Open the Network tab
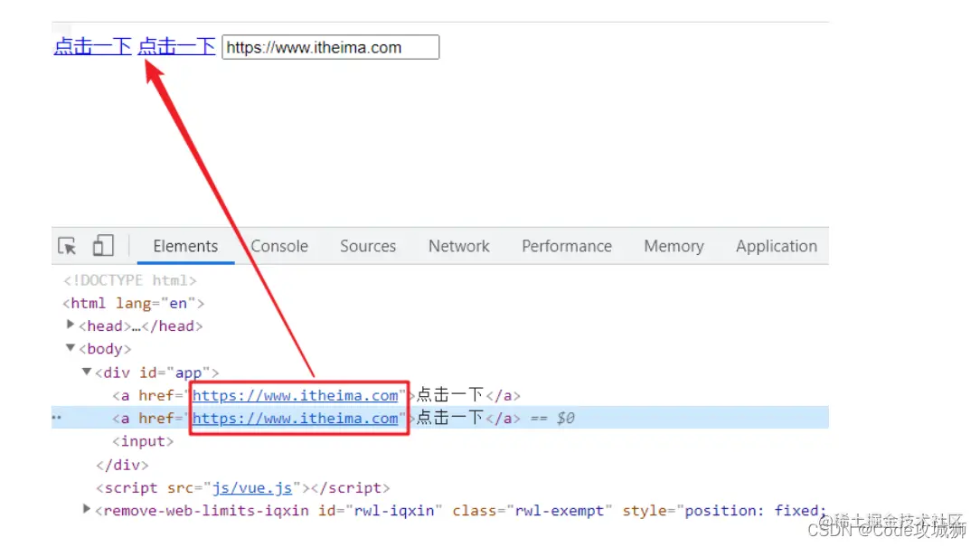Viewport: 980px width, 547px height. tap(458, 246)
